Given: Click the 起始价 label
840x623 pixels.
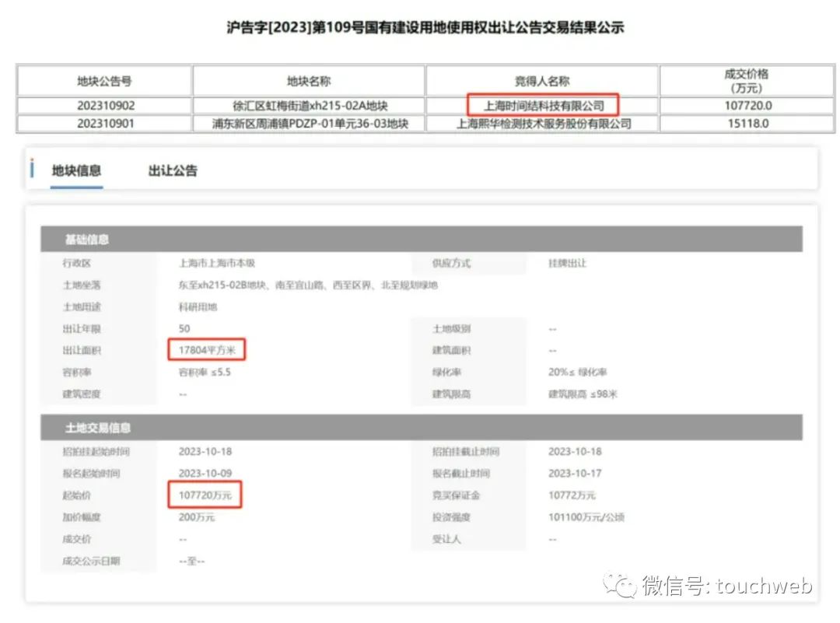Looking at the screenshot, I should (76, 495).
